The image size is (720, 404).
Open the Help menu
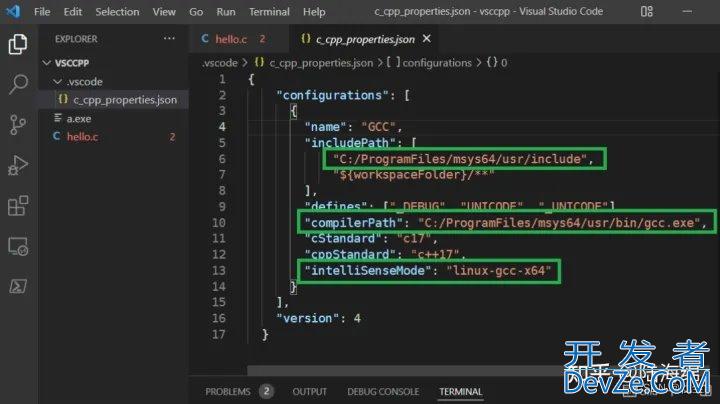314,11
